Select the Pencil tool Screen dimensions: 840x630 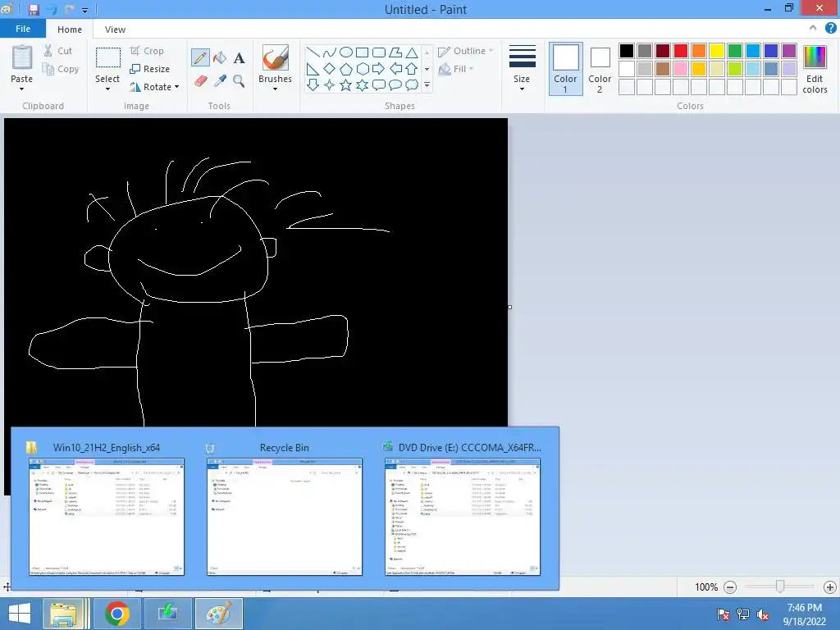pyautogui.click(x=200, y=58)
